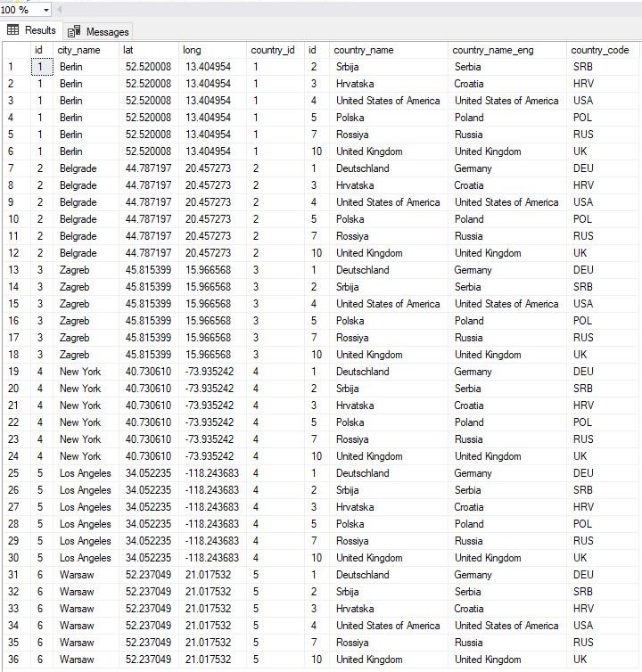
Task: Click the Results grid icon
Action: click(x=12, y=29)
